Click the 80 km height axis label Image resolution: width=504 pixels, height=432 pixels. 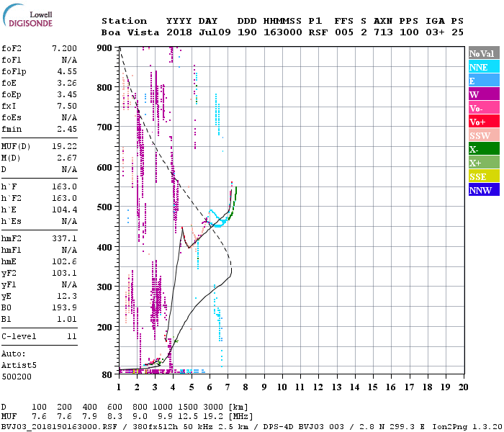pos(107,375)
